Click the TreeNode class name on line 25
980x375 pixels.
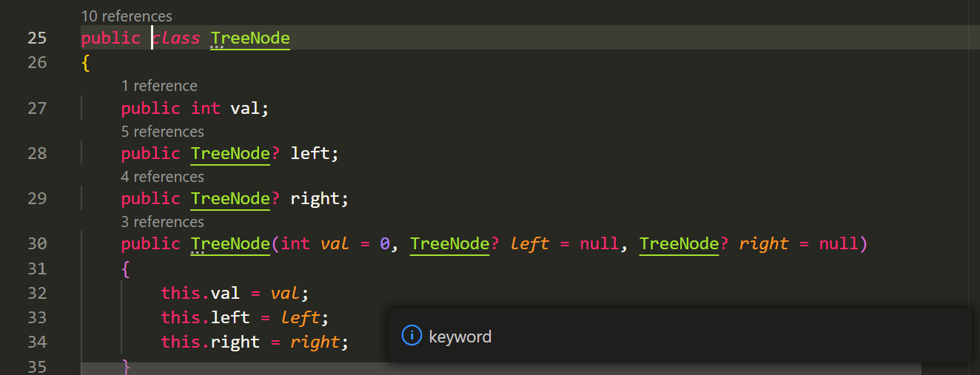(250, 38)
